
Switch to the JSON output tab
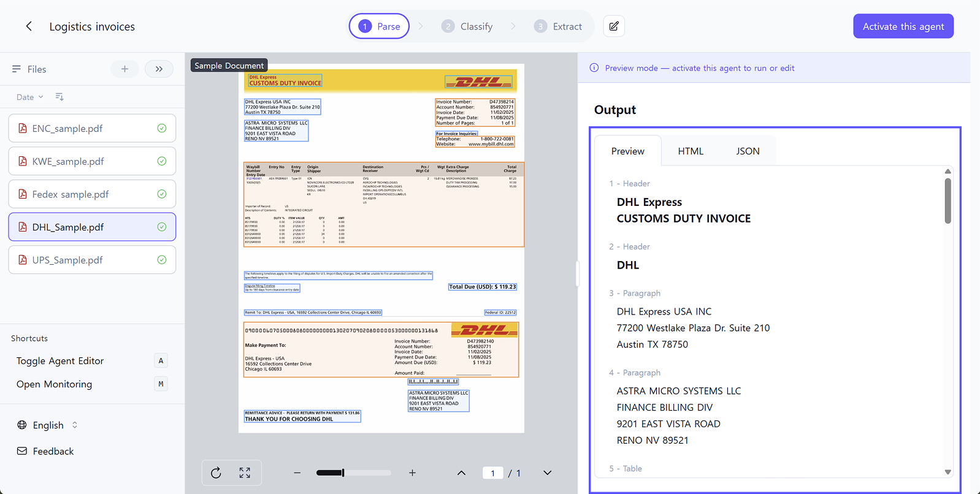pos(748,151)
